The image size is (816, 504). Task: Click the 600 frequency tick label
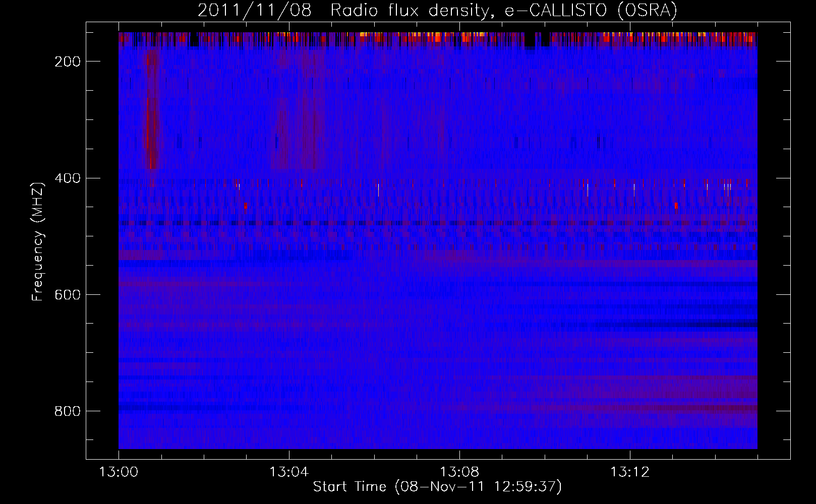[68, 295]
